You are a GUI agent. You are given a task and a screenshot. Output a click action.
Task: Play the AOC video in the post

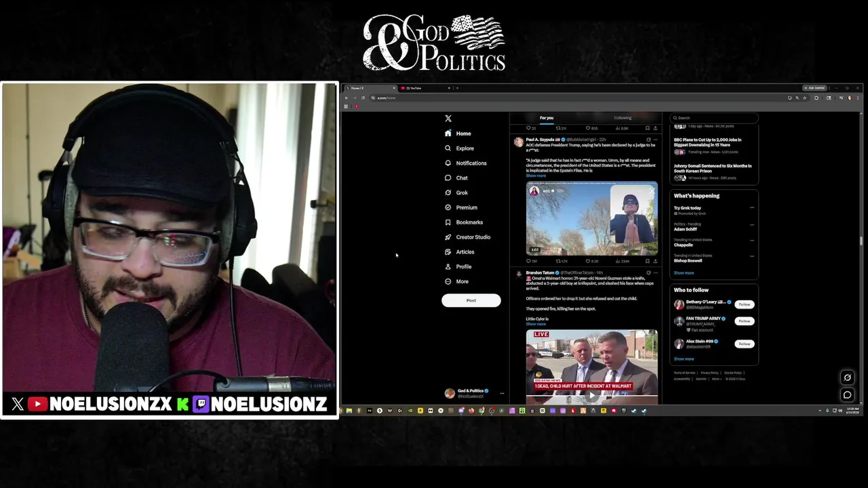pos(591,218)
